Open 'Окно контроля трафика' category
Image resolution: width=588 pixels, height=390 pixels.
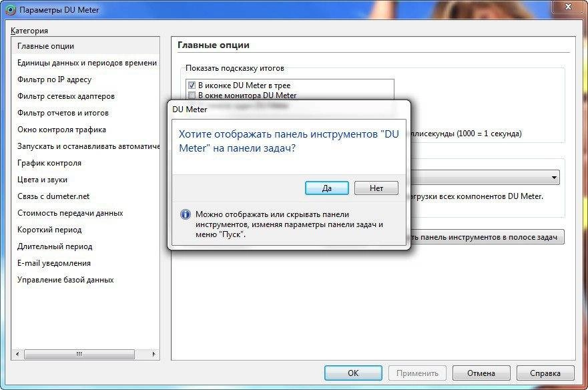click(x=85, y=130)
